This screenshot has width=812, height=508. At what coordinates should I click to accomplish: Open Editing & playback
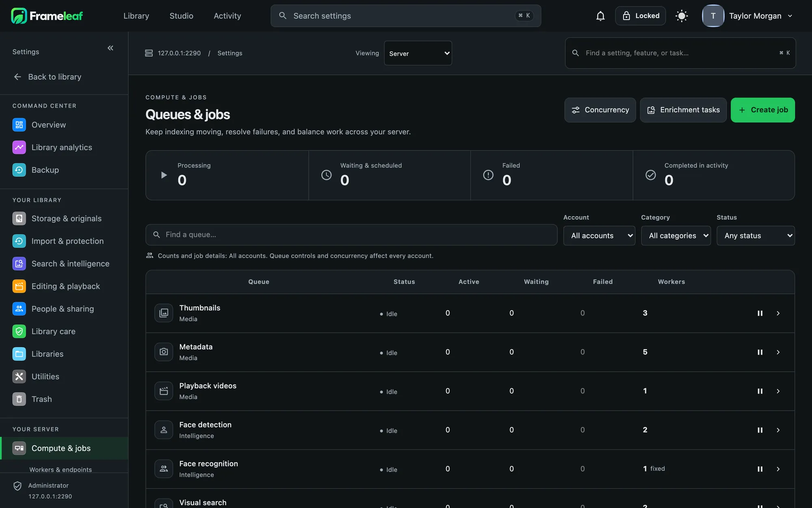pos(64,286)
